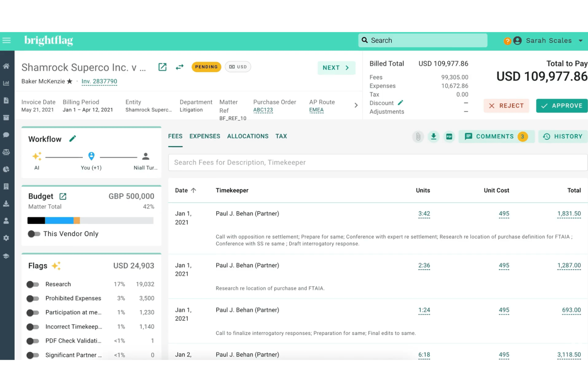
Task: Toggle the Incorrect Timekeep... flag switch
Action: (33, 327)
